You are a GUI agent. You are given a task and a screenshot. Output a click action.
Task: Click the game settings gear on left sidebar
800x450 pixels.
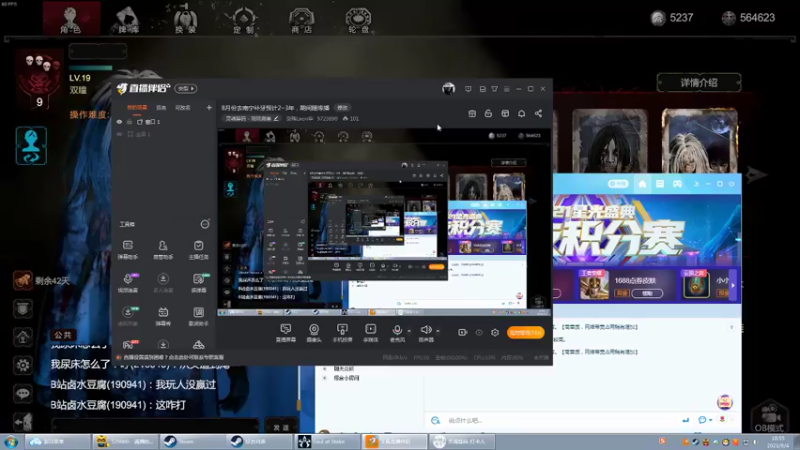[23, 365]
